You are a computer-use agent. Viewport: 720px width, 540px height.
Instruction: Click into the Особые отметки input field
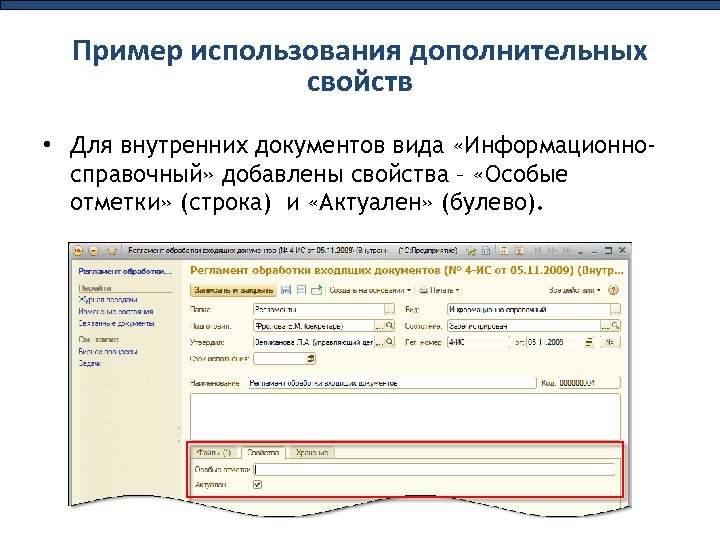click(434, 469)
